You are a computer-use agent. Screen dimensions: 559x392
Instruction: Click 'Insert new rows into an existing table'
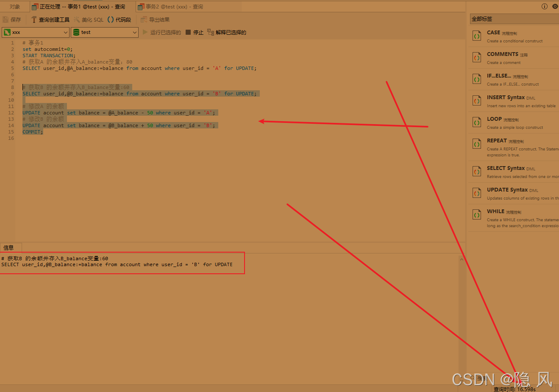521,106
